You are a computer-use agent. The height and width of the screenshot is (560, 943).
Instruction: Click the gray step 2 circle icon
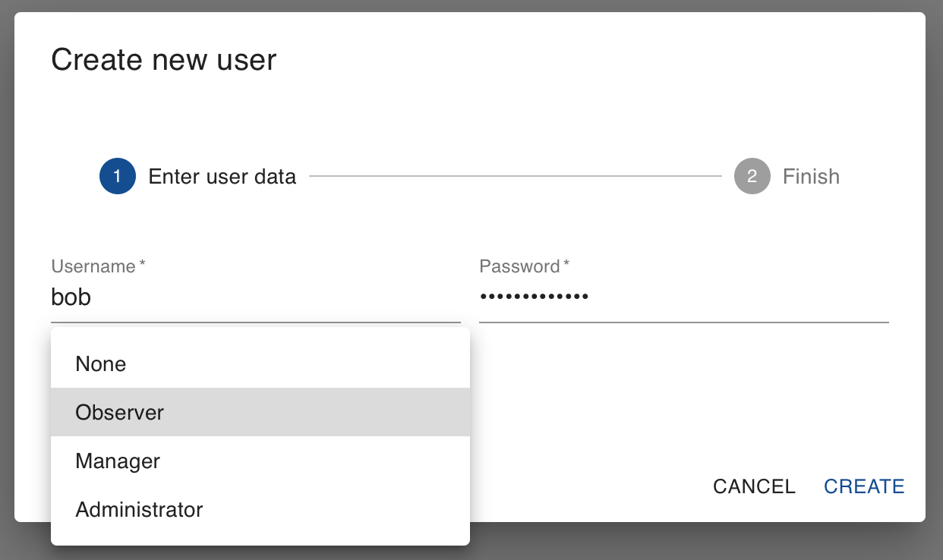pyautogui.click(x=752, y=176)
